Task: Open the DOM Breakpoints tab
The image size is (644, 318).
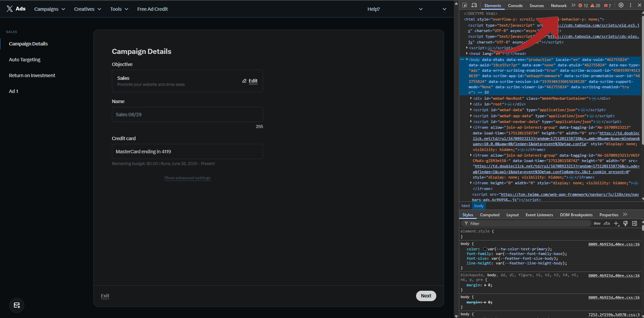Action: point(576,215)
